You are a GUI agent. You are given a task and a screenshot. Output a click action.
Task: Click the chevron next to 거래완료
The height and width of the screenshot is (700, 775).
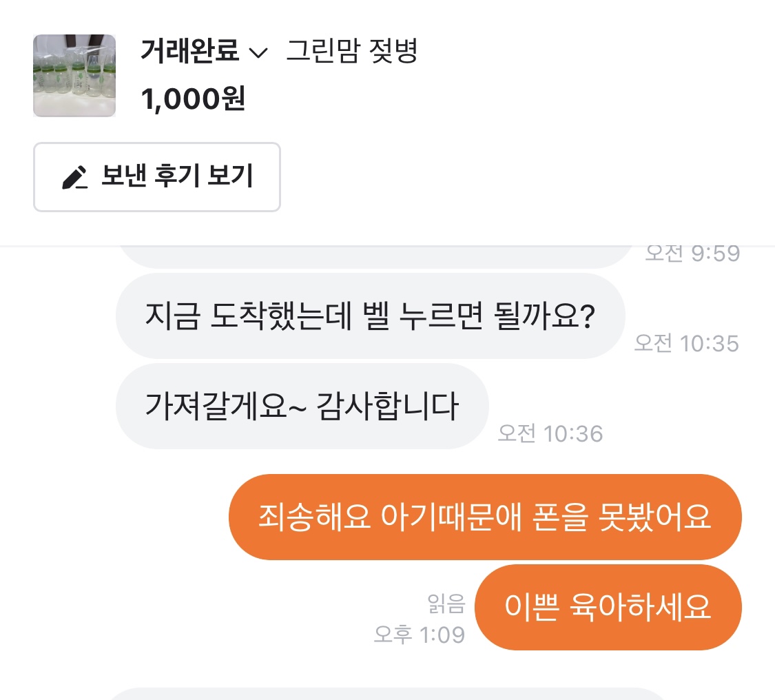coord(258,54)
